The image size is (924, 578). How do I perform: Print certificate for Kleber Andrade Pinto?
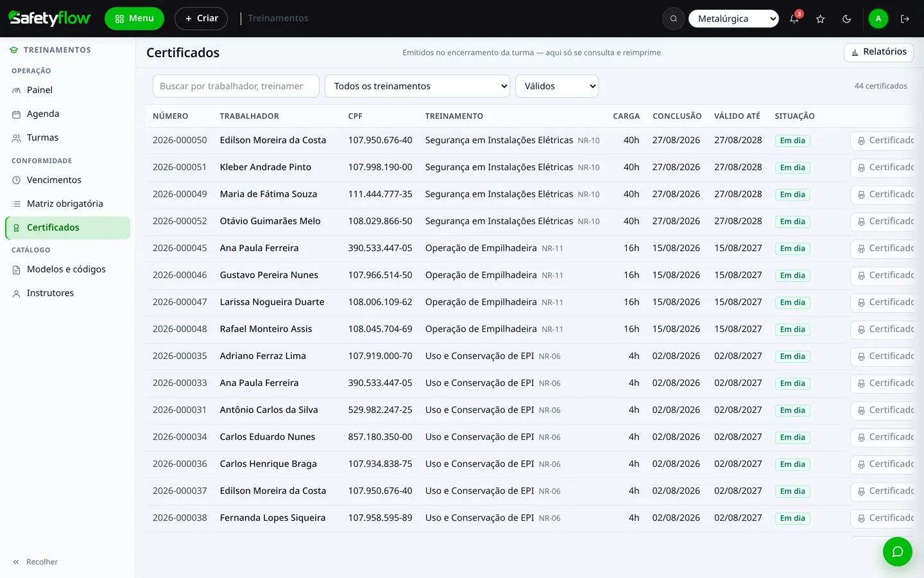click(884, 168)
